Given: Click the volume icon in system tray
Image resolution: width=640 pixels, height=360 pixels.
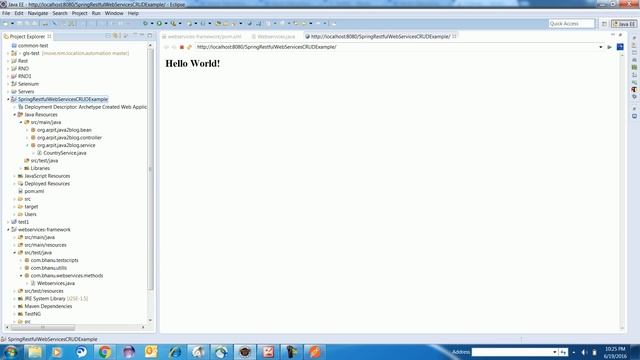Looking at the screenshot, I should pos(584,352).
